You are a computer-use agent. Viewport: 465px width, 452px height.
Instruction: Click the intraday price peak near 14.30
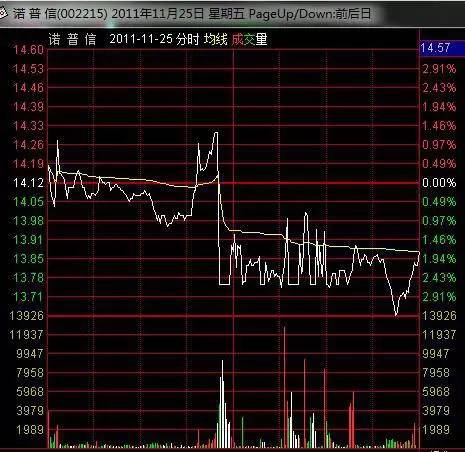coord(216,133)
